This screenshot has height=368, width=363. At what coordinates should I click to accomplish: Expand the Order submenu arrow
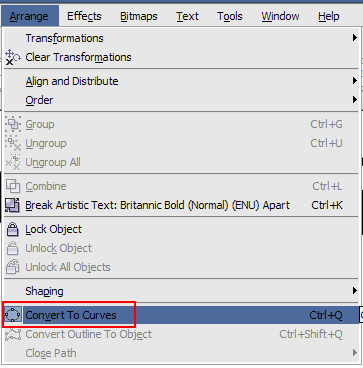(355, 100)
